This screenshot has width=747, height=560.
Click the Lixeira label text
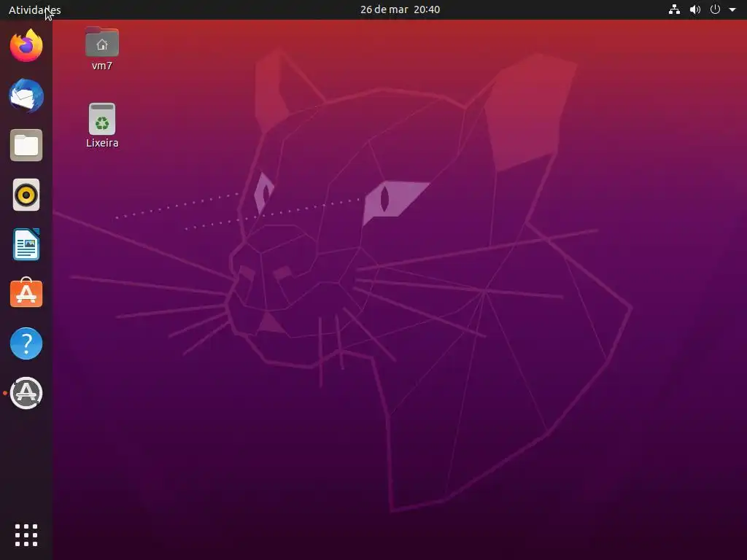coord(102,143)
